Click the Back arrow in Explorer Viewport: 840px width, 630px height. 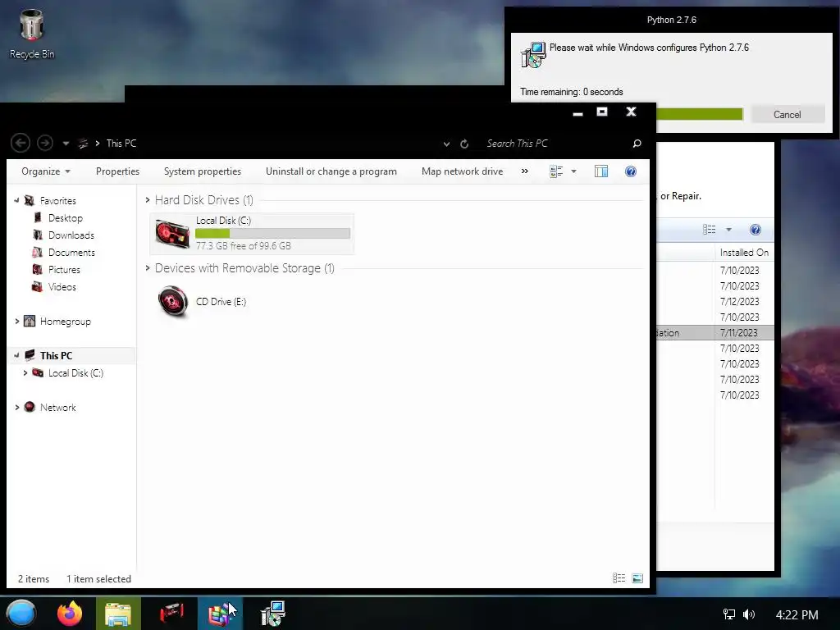pyautogui.click(x=21, y=143)
